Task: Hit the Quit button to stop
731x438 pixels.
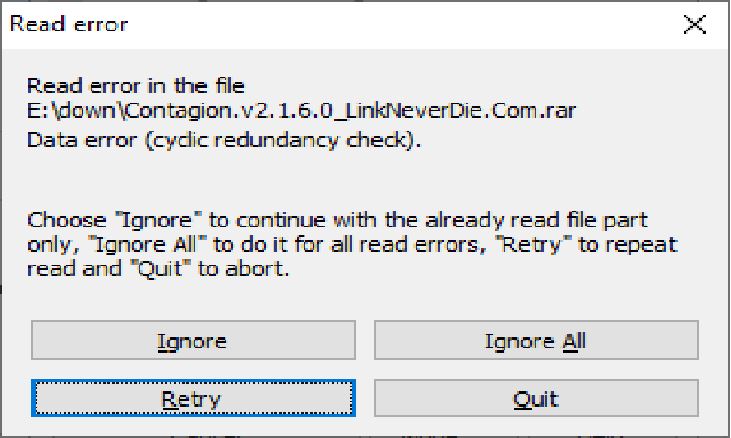Action: point(536,399)
